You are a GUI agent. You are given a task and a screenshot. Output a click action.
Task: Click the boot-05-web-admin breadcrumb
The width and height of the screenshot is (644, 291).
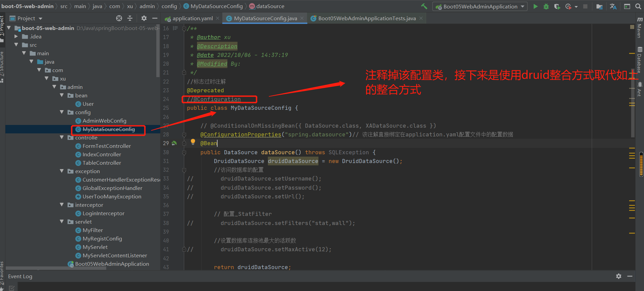(x=27, y=6)
